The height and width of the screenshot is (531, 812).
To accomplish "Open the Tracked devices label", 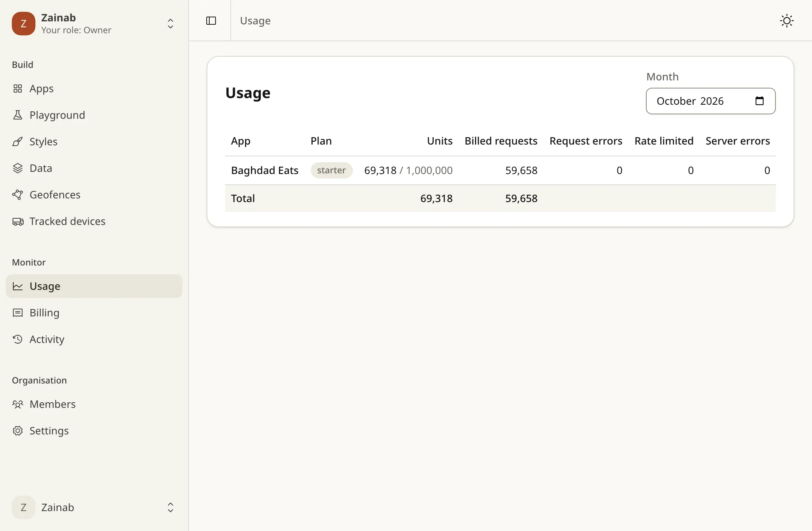I will point(68,221).
